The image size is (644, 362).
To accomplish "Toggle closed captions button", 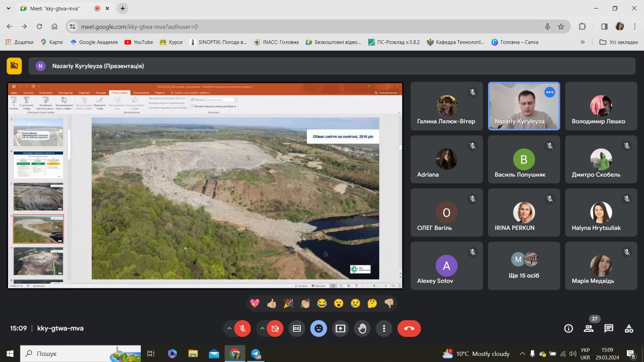I will [x=297, y=328].
